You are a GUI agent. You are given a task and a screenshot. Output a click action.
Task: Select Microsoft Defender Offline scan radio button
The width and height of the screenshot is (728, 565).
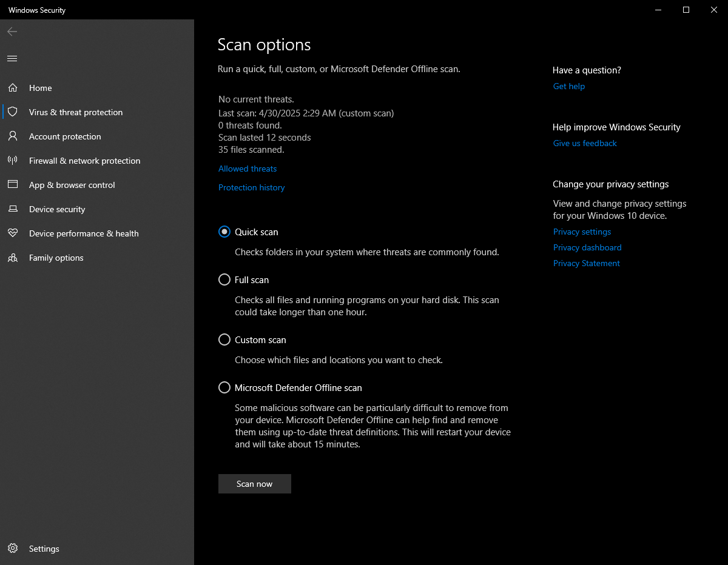pos(224,387)
